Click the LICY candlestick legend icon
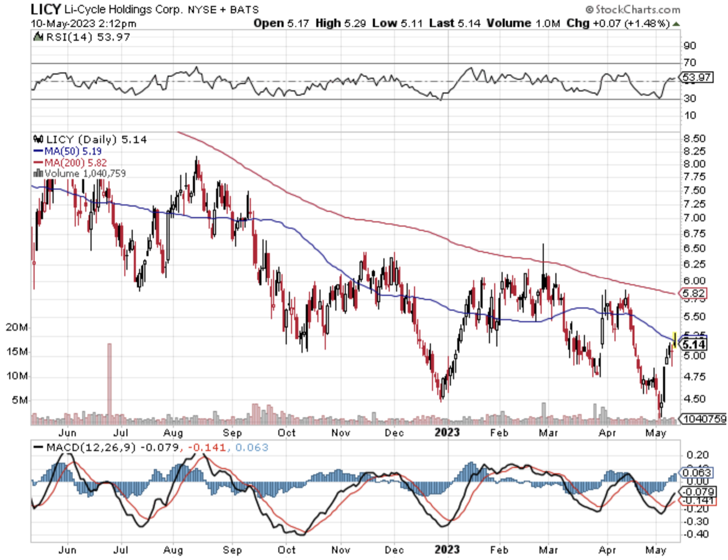 pos(38,139)
